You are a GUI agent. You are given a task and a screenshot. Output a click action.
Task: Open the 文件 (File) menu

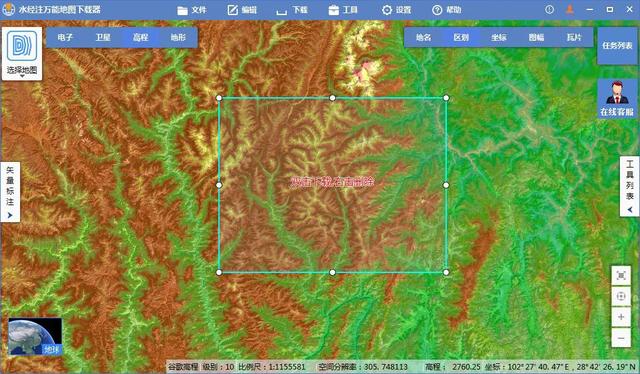(192, 10)
